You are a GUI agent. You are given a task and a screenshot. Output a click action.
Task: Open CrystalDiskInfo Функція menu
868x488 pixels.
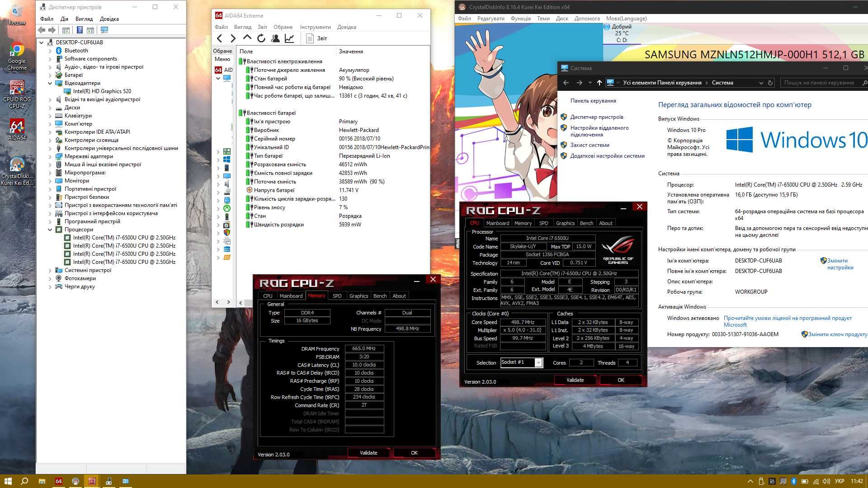(x=521, y=19)
